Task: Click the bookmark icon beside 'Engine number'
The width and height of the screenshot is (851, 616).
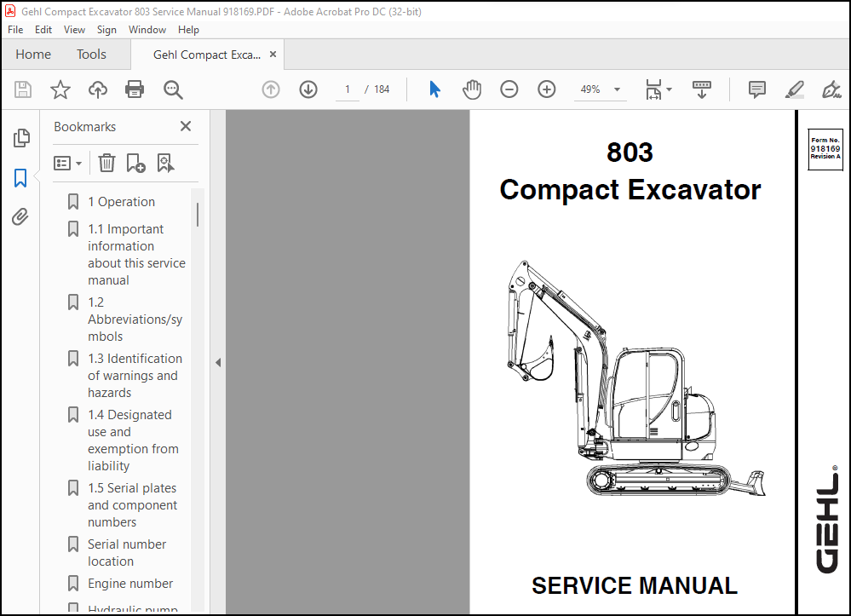Action: (x=72, y=584)
